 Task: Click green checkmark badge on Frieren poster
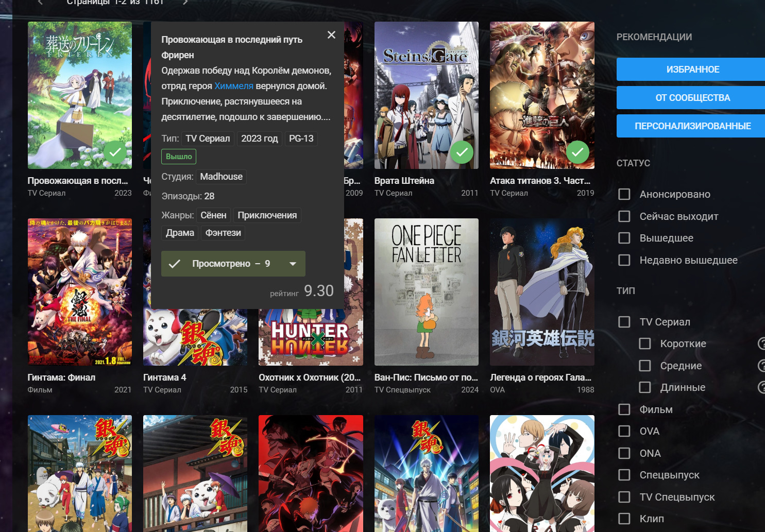coord(115,152)
